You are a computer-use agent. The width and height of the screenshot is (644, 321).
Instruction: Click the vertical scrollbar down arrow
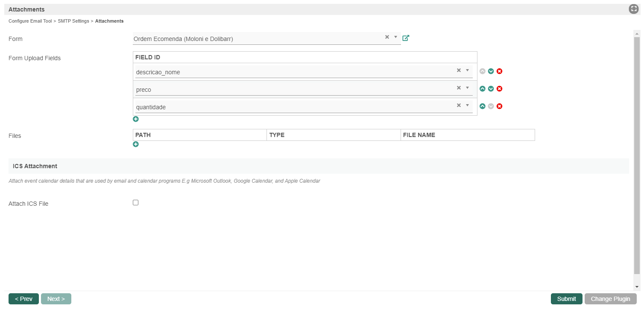tap(637, 287)
